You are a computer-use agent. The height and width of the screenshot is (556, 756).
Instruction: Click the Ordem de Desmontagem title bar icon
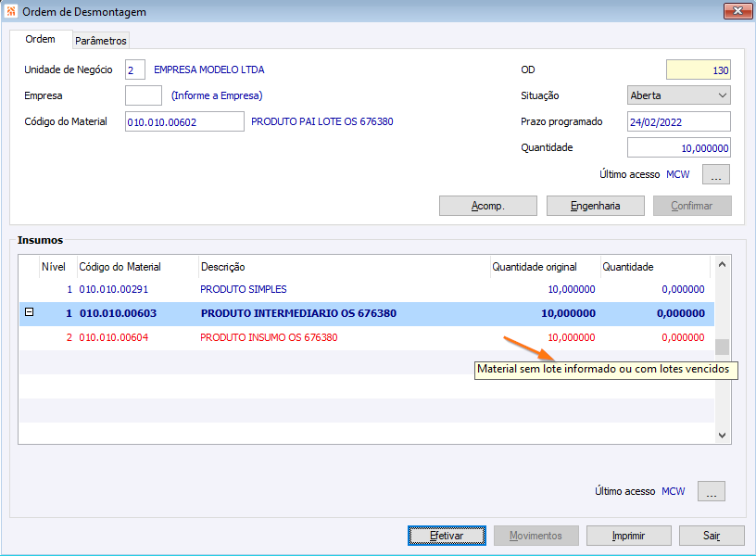pyautogui.click(x=11, y=11)
